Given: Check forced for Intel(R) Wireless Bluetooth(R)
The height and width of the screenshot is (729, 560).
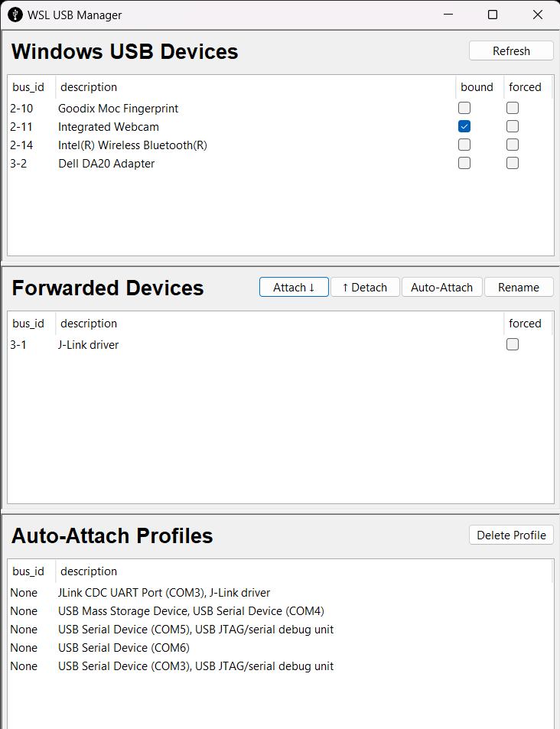Looking at the screenshot, I should [x=513, y=145].
